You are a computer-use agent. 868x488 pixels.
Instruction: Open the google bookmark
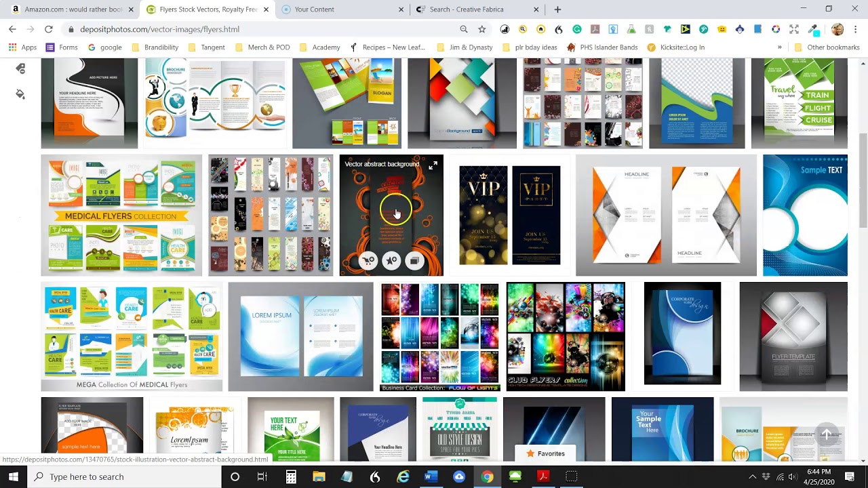click(104, 47)
